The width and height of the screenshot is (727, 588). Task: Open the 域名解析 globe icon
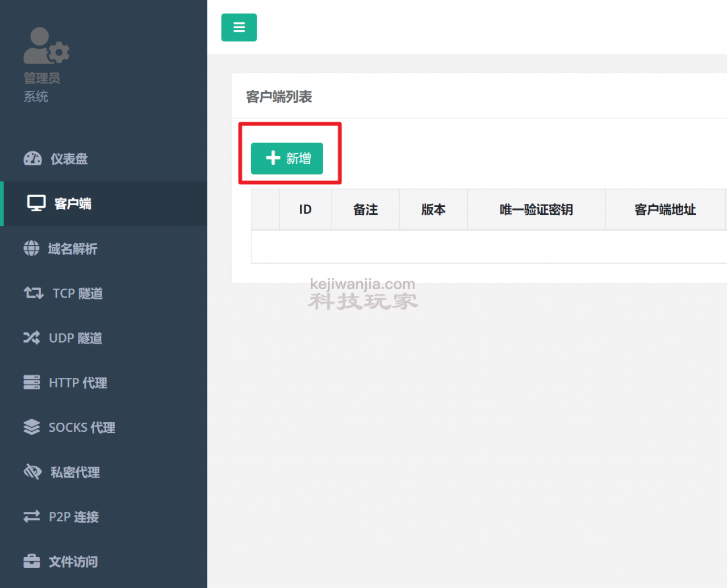pos(31,248)
